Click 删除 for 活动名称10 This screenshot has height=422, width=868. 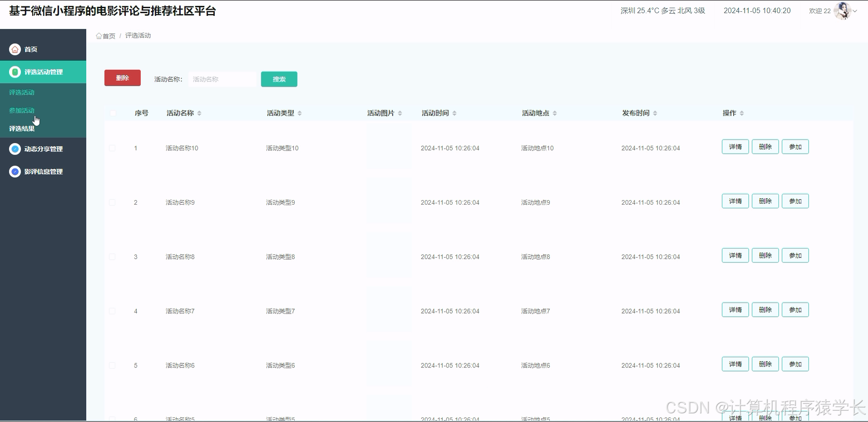pyautogui.click(x=765, y=147)
